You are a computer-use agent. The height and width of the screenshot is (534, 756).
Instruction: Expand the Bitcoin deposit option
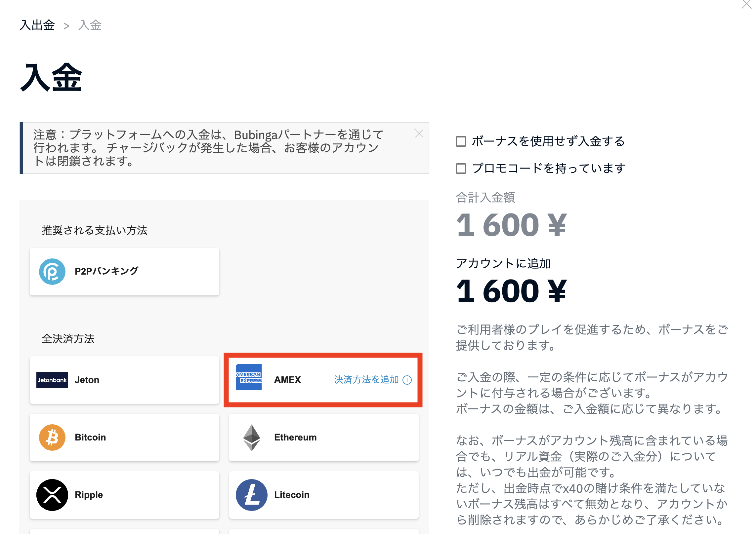point(125,437)
